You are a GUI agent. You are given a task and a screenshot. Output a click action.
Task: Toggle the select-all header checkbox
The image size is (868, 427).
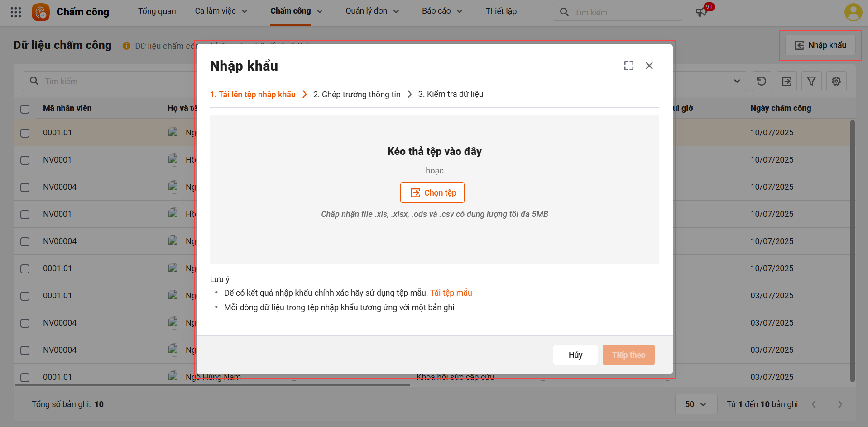point(25,109)
